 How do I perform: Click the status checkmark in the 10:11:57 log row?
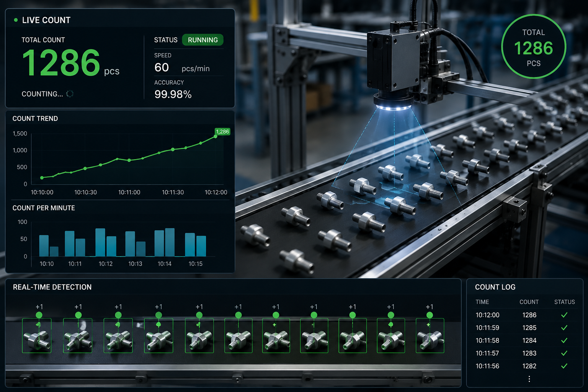click(564, 353)
